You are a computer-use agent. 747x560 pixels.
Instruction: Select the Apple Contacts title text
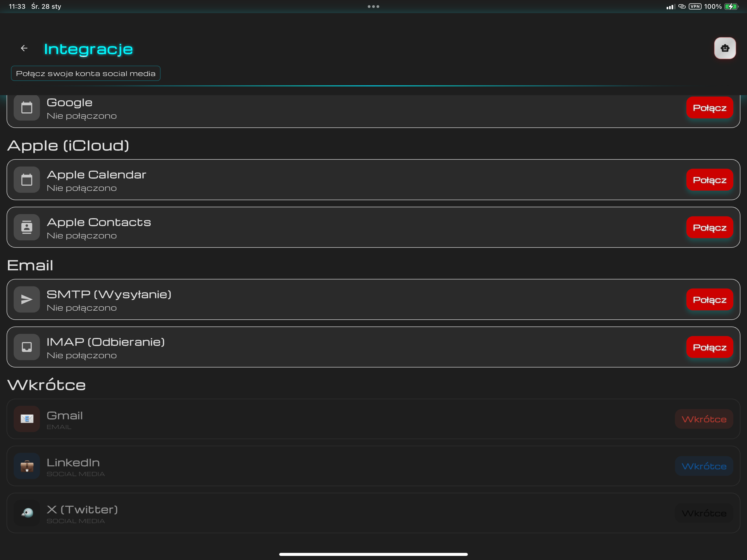click(x=99, y=222)
